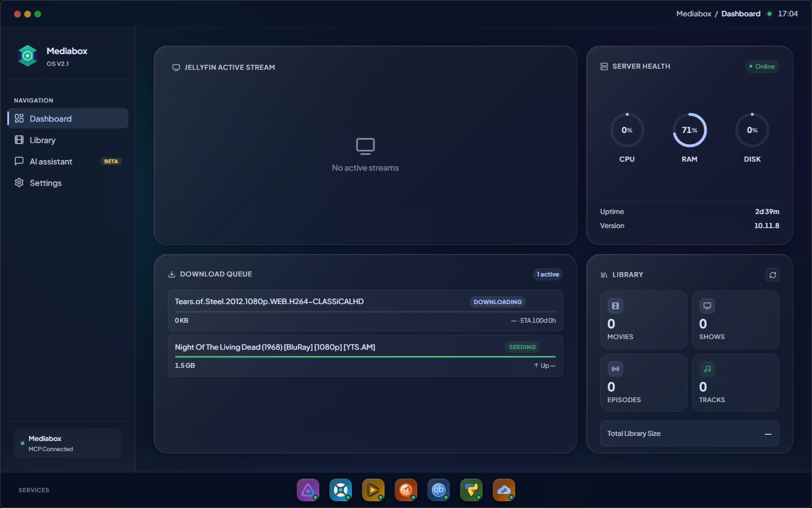The width and height of the screenshot is (812, 508).
Task: Click the Version value 10.11.8
Action: (x=767, y=226)
